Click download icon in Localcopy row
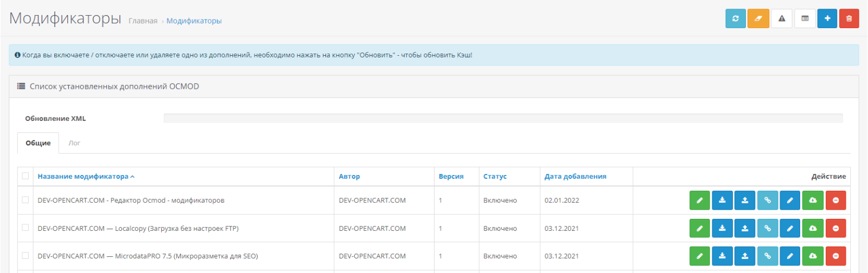This screenshot has height=273, width=868. pos(722,228)
